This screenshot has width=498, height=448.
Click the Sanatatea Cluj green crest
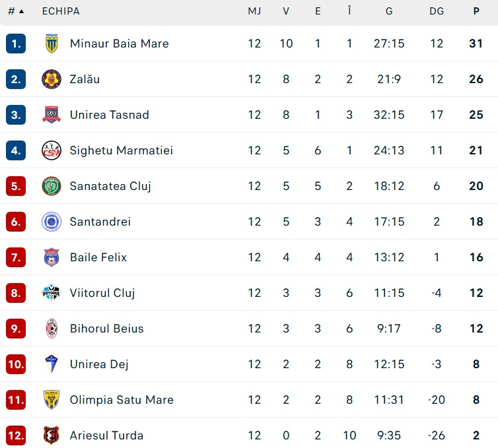pyautogui.click(x=52, y=186)
